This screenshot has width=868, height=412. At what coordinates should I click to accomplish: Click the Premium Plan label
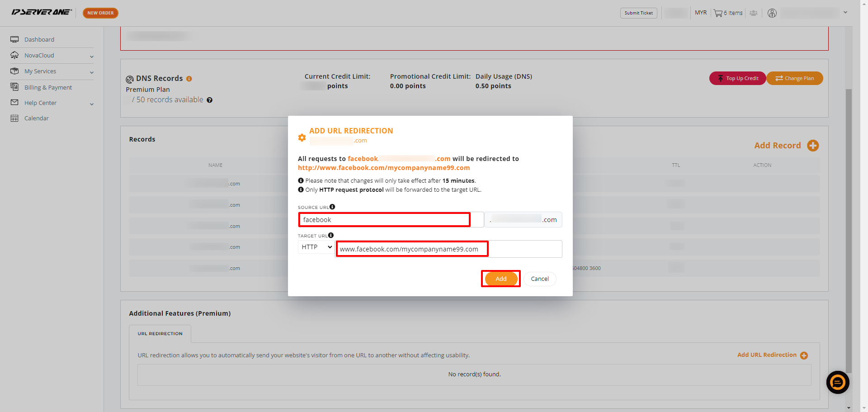tap(148, 90)
